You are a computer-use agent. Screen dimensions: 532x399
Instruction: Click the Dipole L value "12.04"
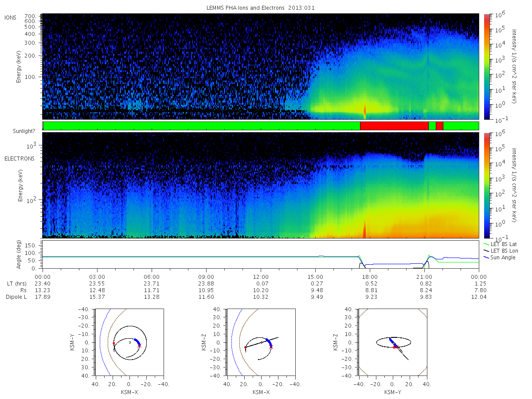pos(479,297)
